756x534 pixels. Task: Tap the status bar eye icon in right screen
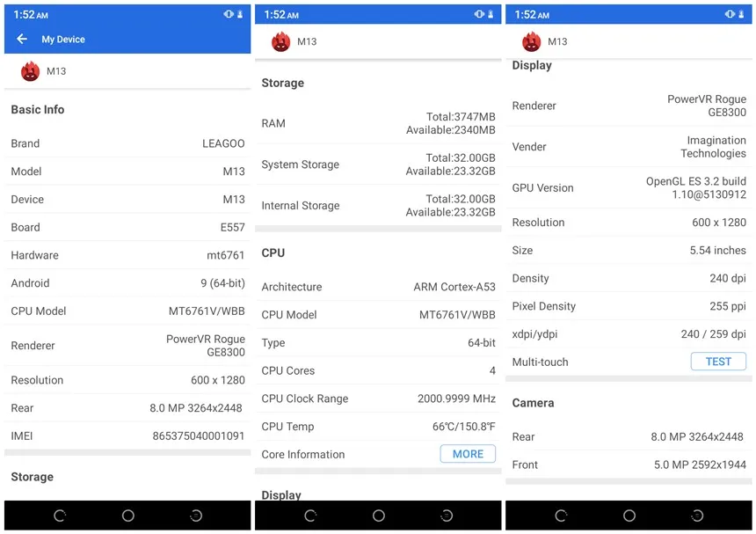point(730,14)
